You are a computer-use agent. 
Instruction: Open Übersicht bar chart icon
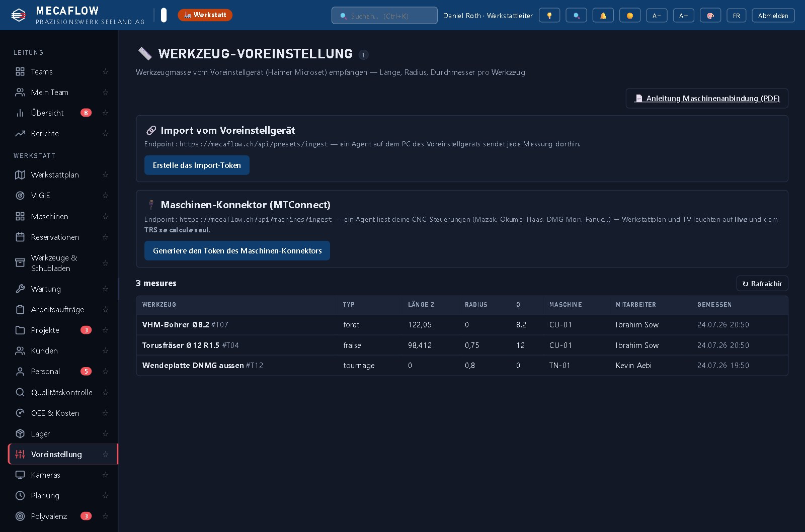coord(20,113)
